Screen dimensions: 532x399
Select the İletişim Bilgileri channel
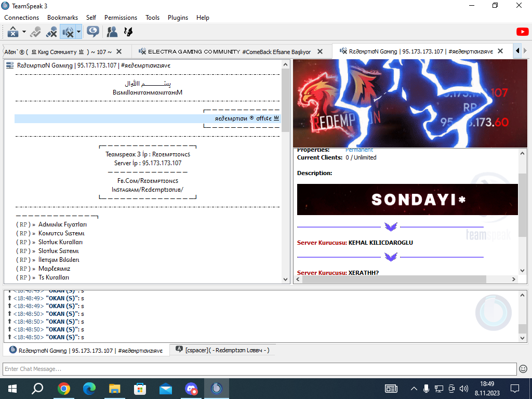tap(48, 260)
